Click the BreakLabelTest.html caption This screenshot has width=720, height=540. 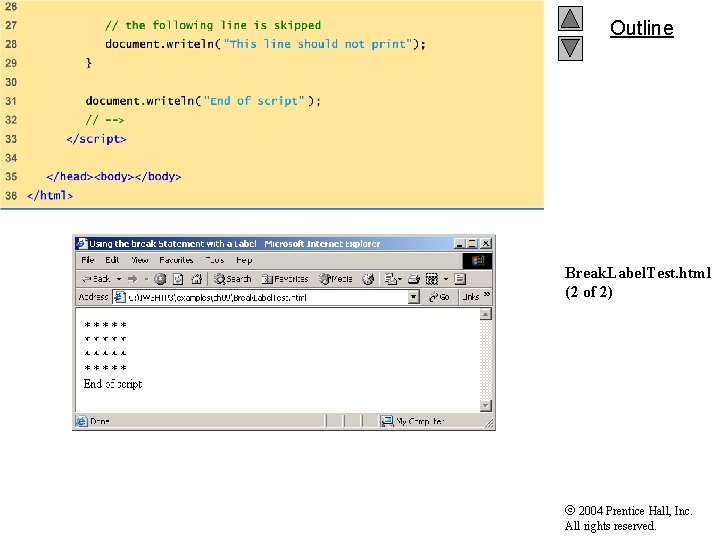637,273
